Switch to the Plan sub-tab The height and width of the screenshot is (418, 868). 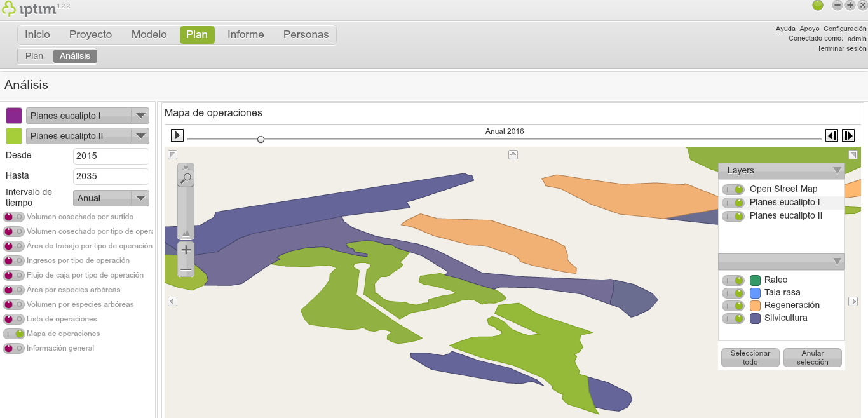tap(34, 56)
